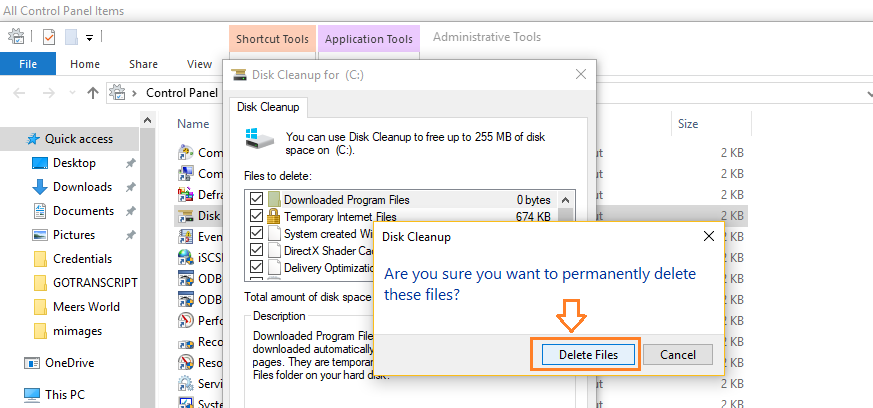This screenshot has width=873, height=408.
Task: Confirm deletion with Delete Files button
Action: (x=588, y=355)
